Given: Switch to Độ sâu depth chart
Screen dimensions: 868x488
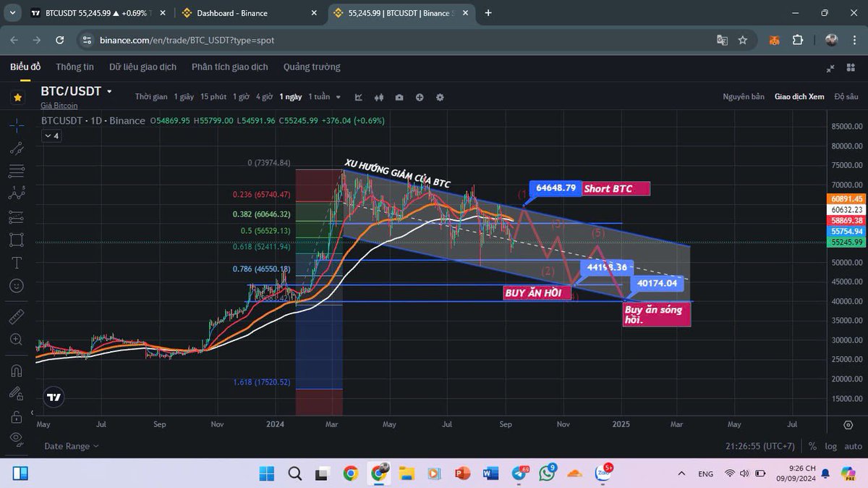Looking at the screenshot, I should 846,97.
